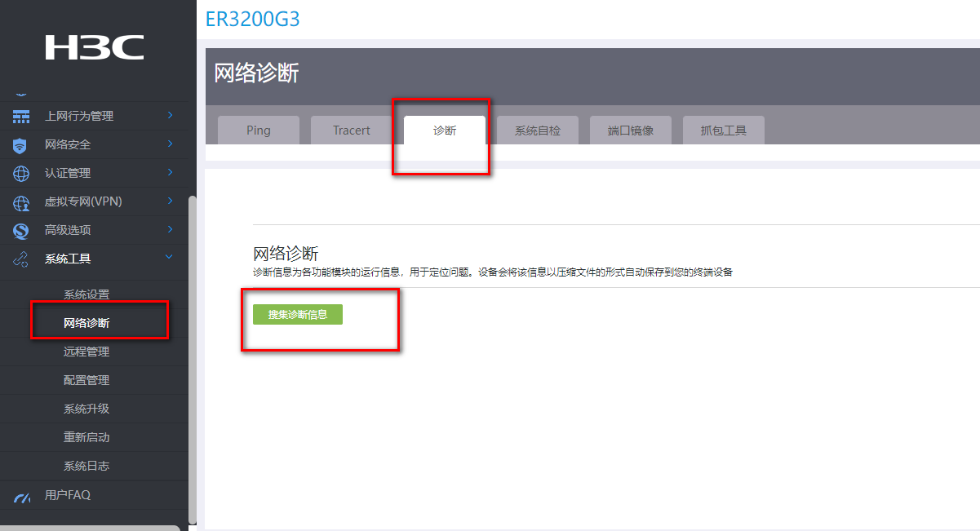Screen dimensions: 980x531
Task: Open the 抓包工具 tab
Action: pyautogui.click(x=724, y=131)
